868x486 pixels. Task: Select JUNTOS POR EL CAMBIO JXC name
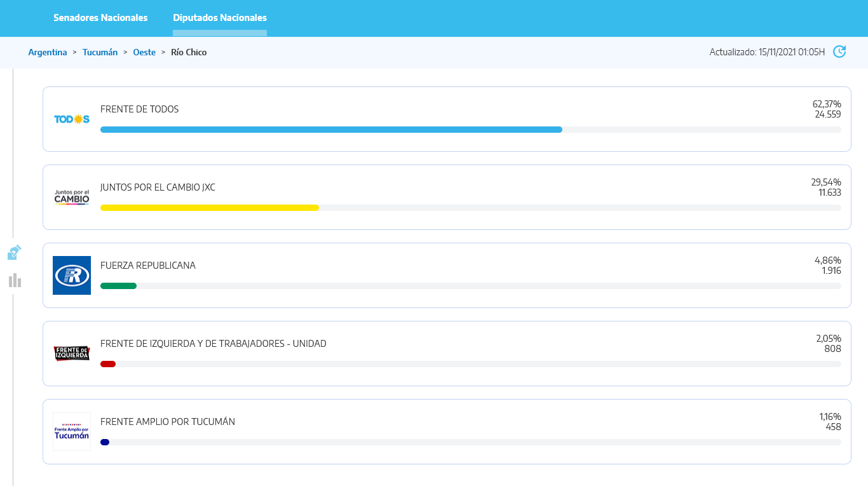158,187
